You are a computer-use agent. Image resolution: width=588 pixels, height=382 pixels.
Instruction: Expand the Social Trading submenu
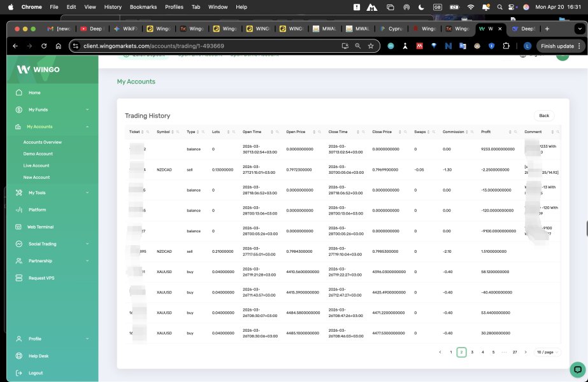pyautogui.click(x=87, y=244)
